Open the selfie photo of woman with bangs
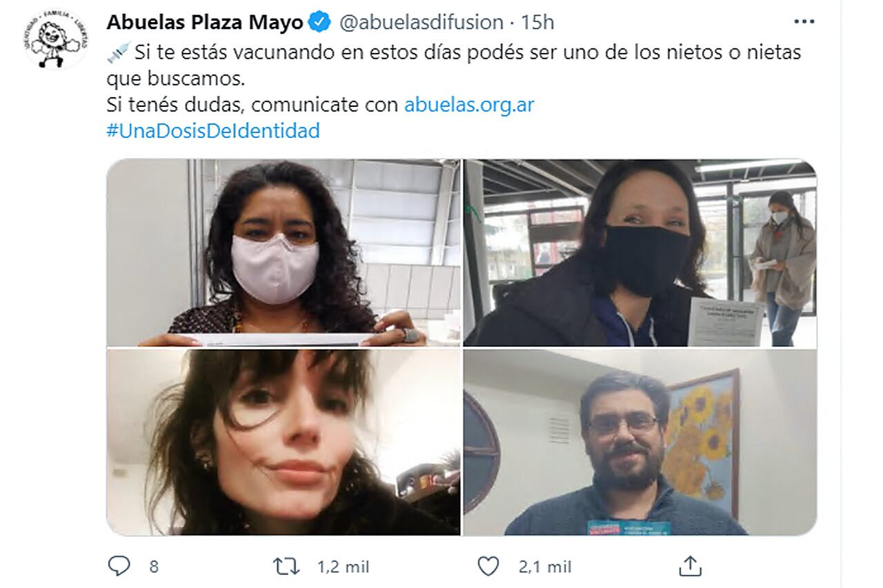 284,442
